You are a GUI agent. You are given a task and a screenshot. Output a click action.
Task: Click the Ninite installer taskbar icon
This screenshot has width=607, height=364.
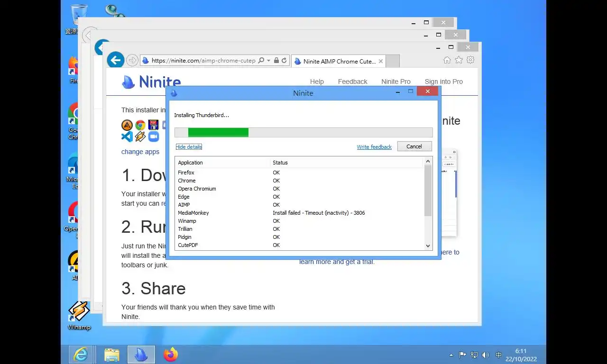pyautogui.click(x=141, y=354)
